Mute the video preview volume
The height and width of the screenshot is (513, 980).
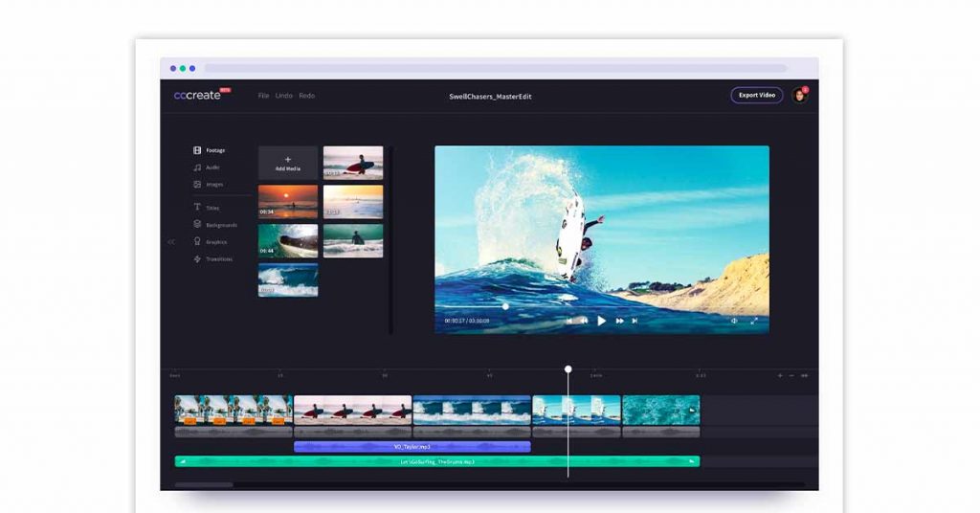click(x=734, y=322)
